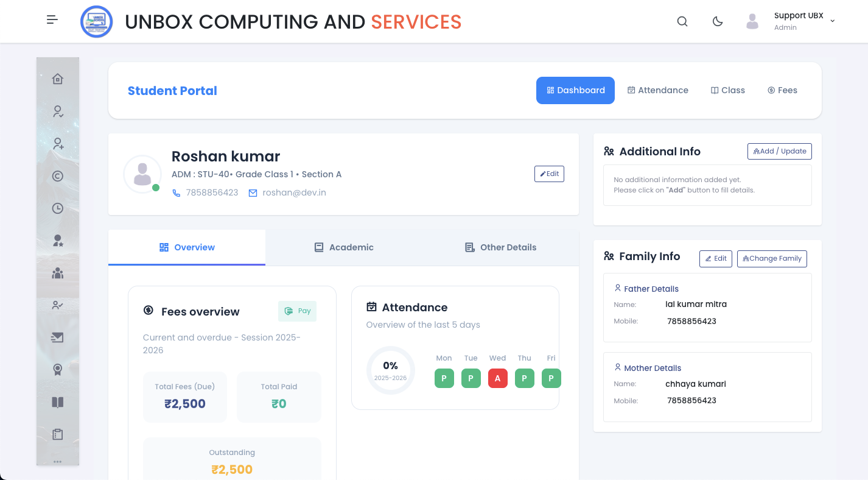The image size is (868, 480).
Task: Open the Attendance section in Student Portal
Action: point(658,90)
